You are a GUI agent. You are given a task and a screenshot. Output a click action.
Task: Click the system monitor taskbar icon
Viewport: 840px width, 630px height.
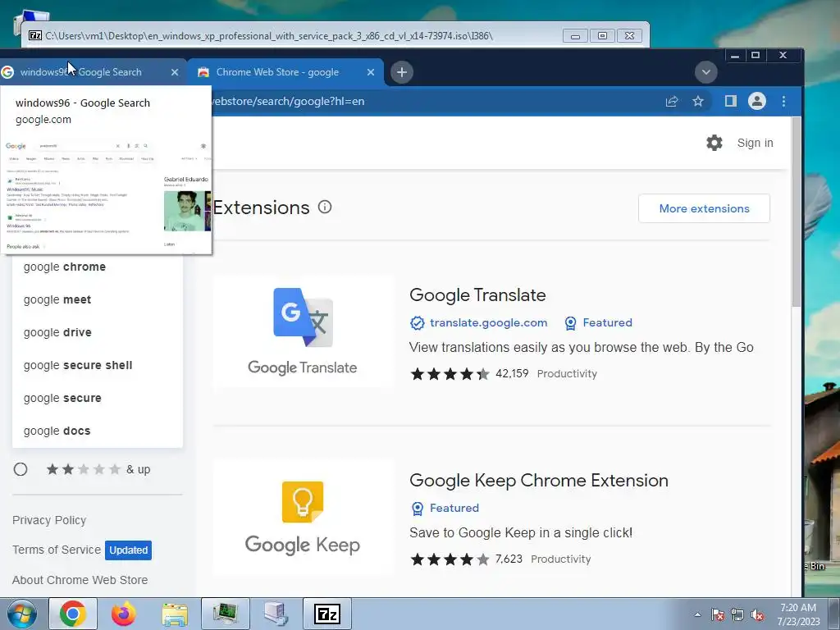[x=225, y=614]
